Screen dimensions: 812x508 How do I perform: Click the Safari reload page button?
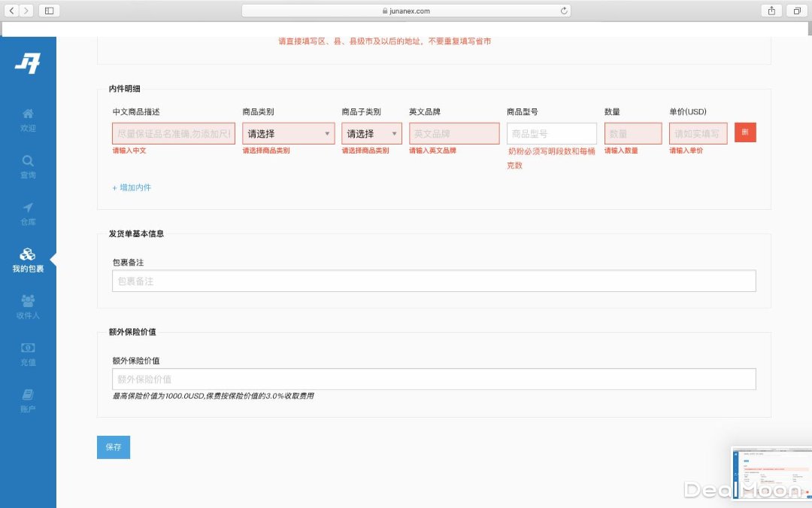tap(564, 11)
